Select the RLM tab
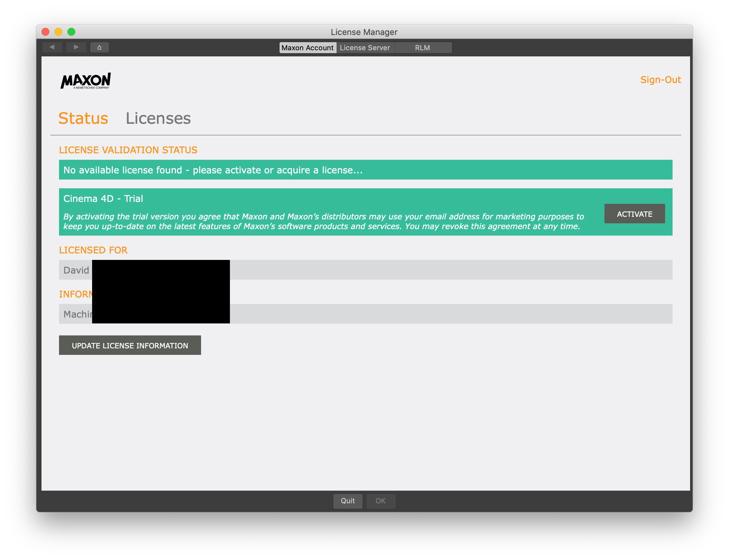 click(422, 48)
